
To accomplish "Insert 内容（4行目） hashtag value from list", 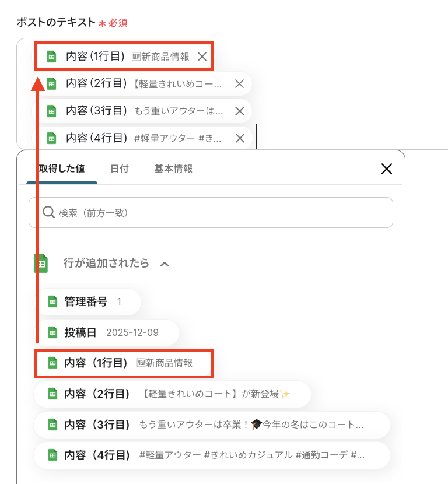I will (x=212, y=455).
